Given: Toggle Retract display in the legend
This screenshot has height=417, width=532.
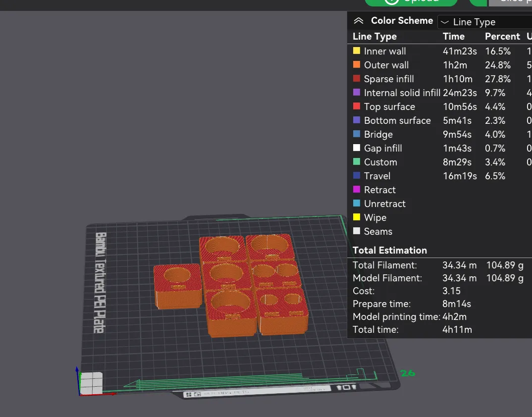Looking at the screenshot, I should pyautogui.click(x=356, y=190).
